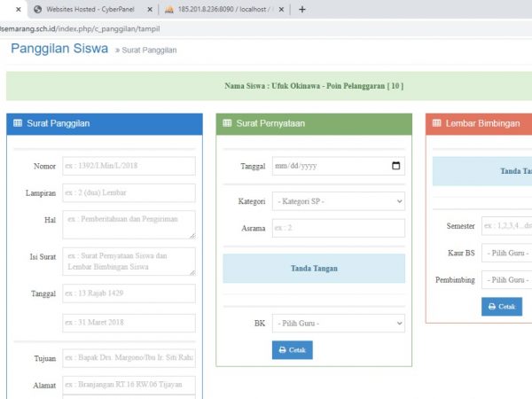Image resolution: width=532 pixels, height=399 pixels.
Task: Click the phpMyAdmin favicon on localhost tab
Action: [169, 10]
